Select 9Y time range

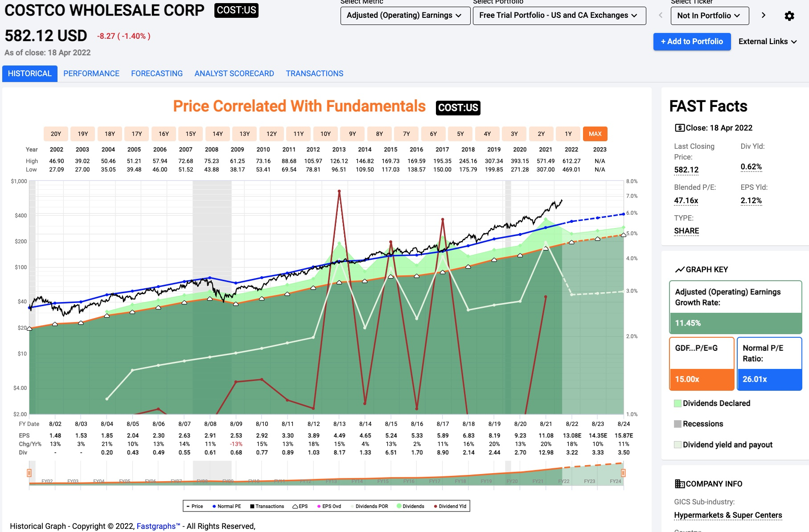(x=353, y=134)
